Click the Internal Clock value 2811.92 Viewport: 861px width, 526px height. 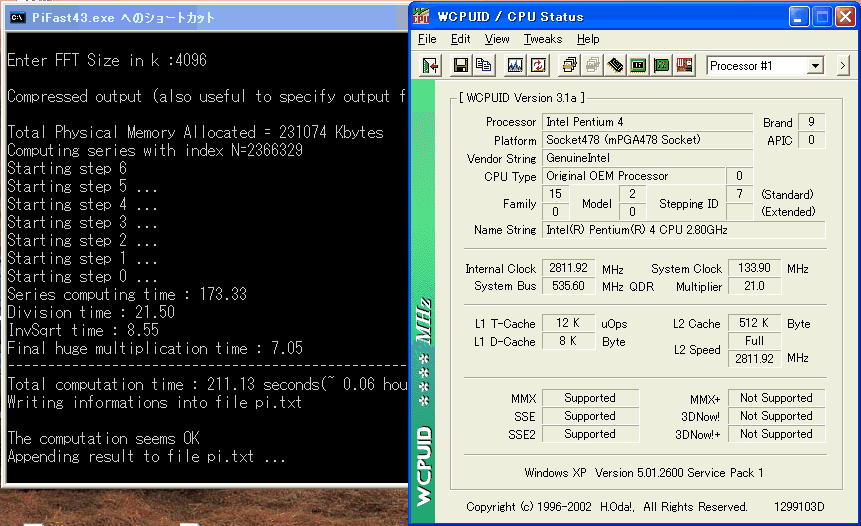568,268
